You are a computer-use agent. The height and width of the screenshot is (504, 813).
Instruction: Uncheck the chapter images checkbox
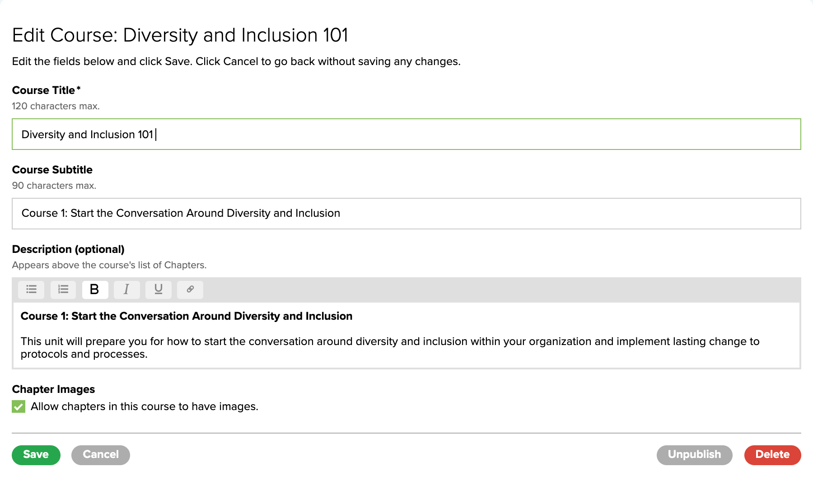[x=19, y=407]
